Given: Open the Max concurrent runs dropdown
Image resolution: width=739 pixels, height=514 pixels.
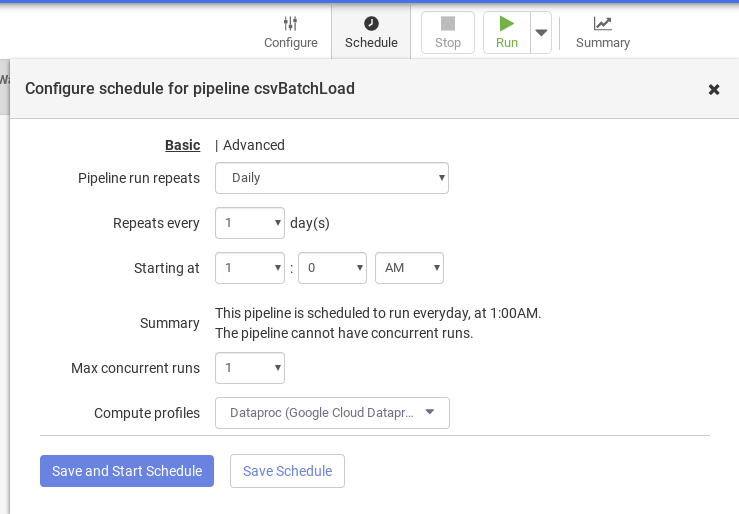Looking at the screenshot, I should tap(250, 368).
